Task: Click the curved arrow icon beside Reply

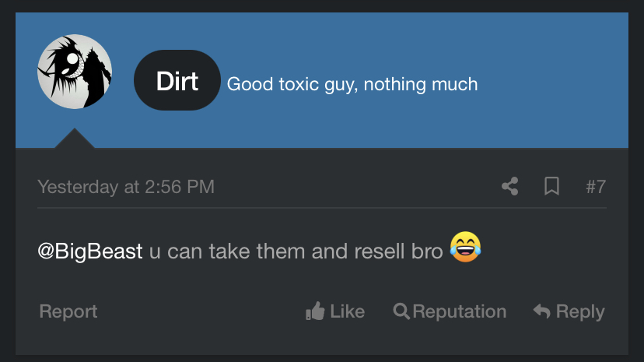Action: click(x=541, y=311)
